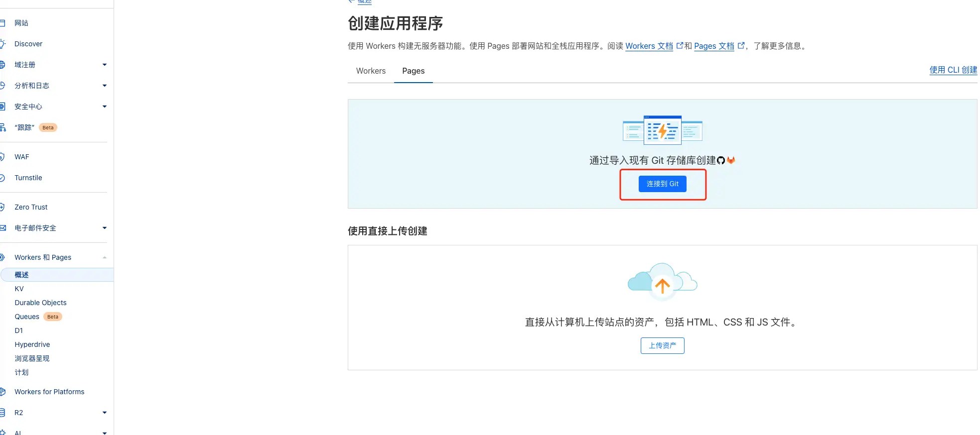Image resolution: width=980 pixels, height=435 pixels.
Task: Click the 域注册 globe icon
Action: point(2,65)
